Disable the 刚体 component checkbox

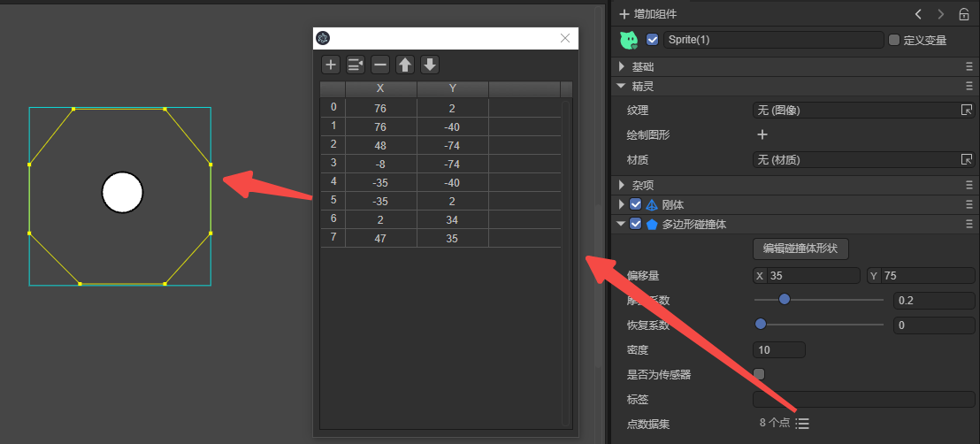click(635, 204)
